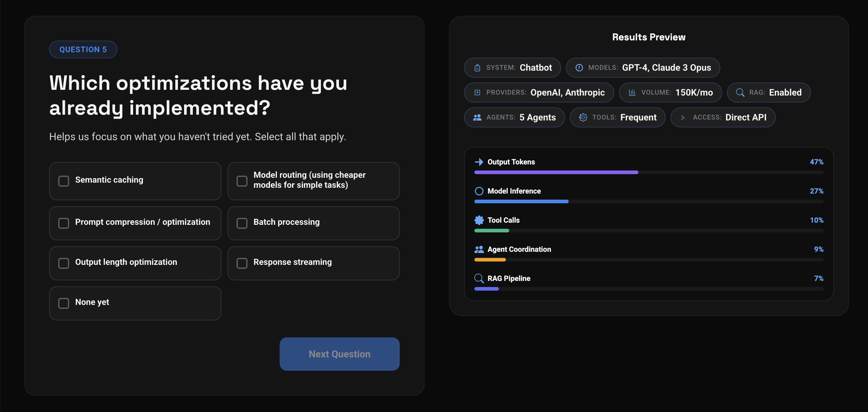
Task: Check the Semantic caching checkbox
Action: (64, 181)
